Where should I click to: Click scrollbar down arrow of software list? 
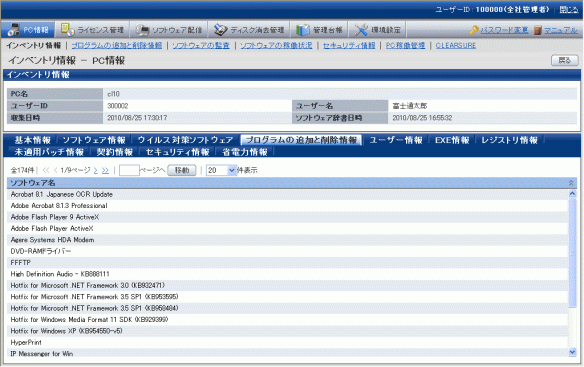point(572,352)
